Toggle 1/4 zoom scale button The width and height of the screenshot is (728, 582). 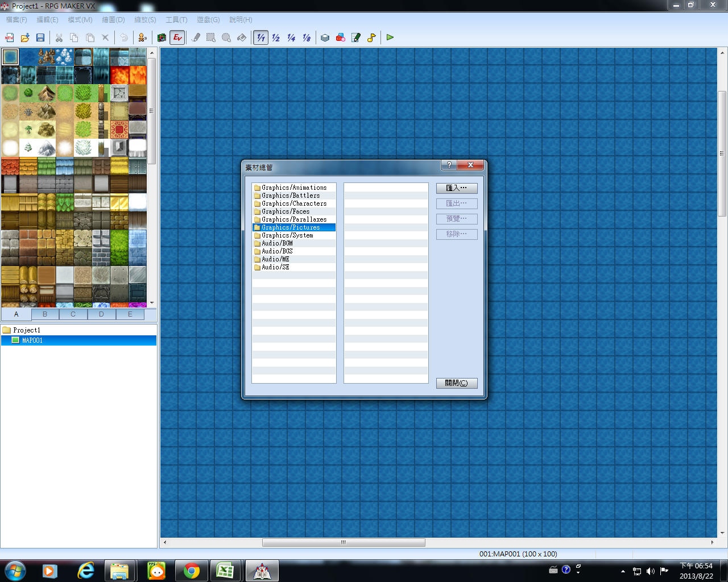tap(291, 38)
